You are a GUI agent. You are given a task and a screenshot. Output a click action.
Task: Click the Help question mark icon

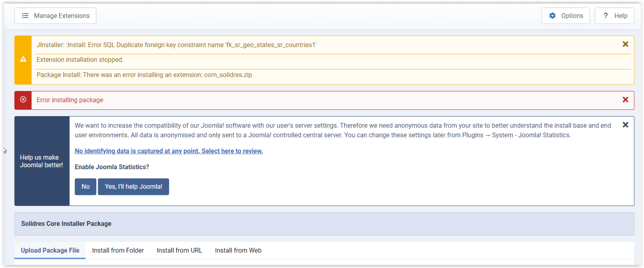[605, 16]
